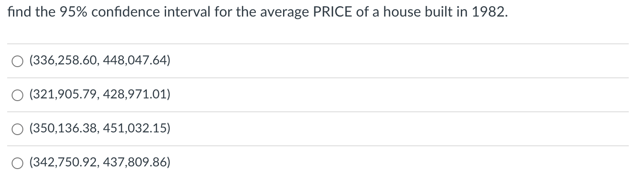Select the radio button for (336,258.60, 448,047.64)
Image resolution: width=644 pixels, height=195 pixels.
point(17,61)
